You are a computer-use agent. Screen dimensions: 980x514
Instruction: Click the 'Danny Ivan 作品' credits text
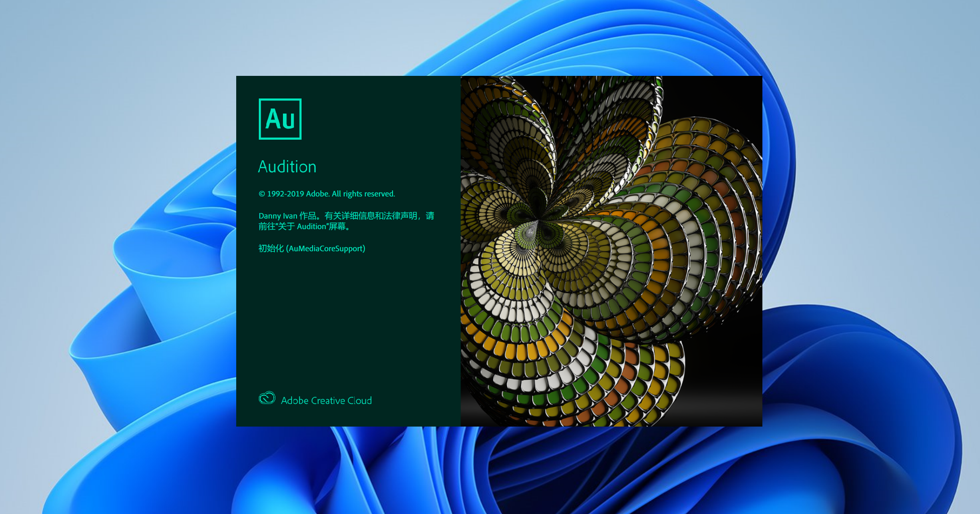click(x=346, y=221)
